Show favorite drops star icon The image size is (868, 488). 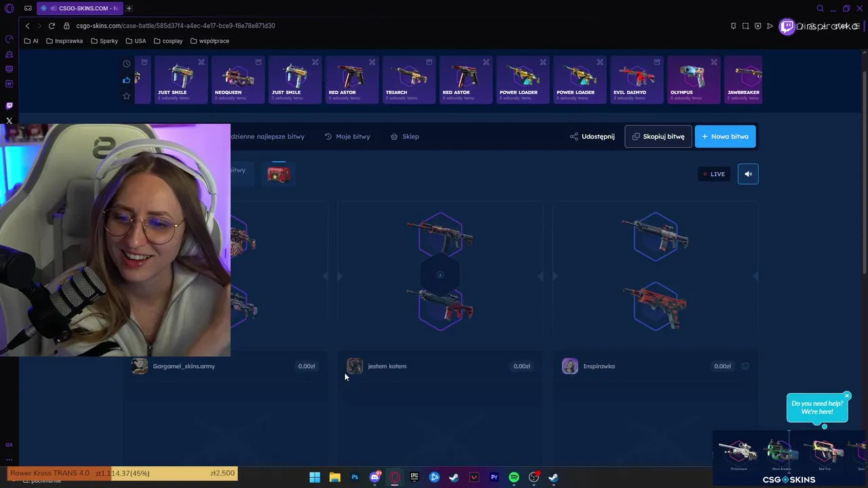pos(126,96)
